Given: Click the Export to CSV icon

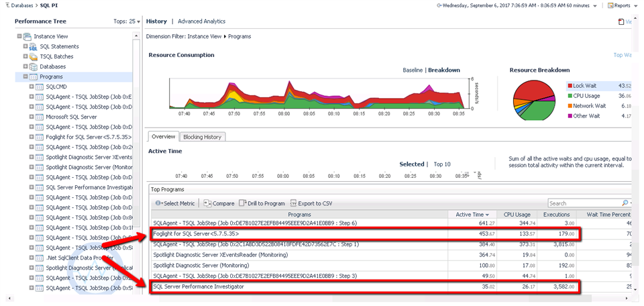Looking at the screenshot, I should (x=293, y=203).
